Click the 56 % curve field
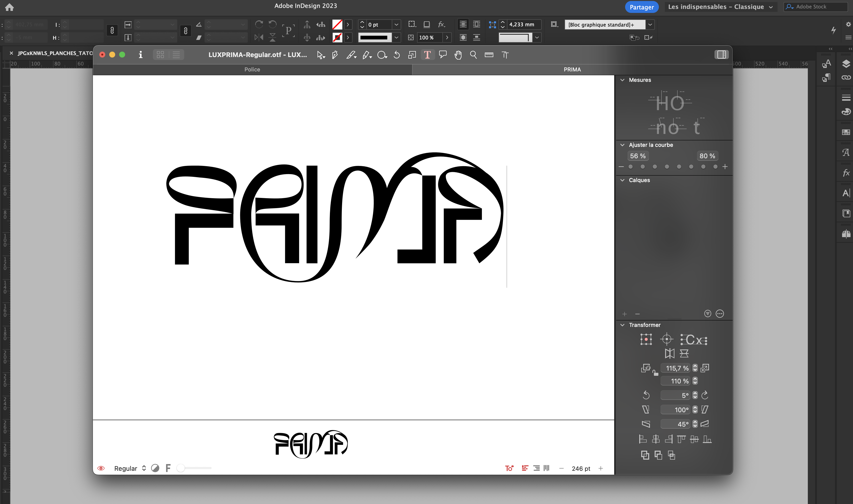The image size is (853, 504). coord(638,156)
